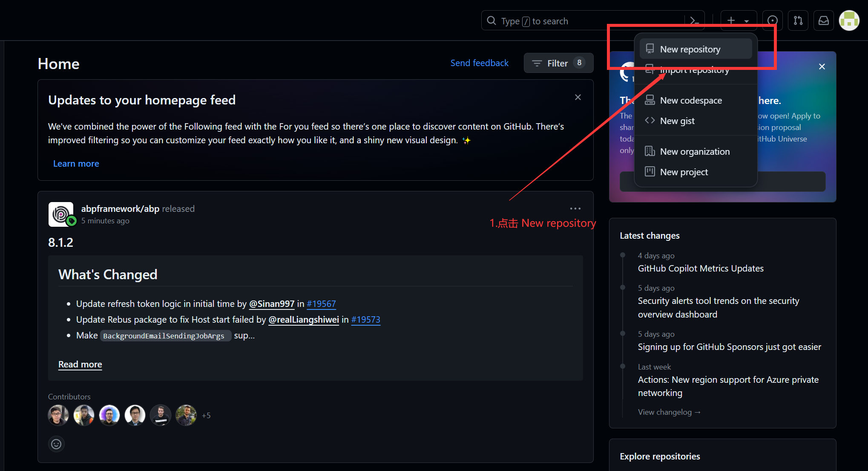Open the first contributor avatar
This screenshot has height=471, width=868.
[58, 415]
